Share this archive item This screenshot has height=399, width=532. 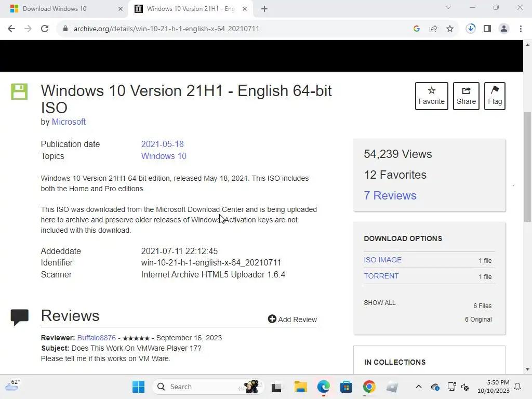[466, 96]
